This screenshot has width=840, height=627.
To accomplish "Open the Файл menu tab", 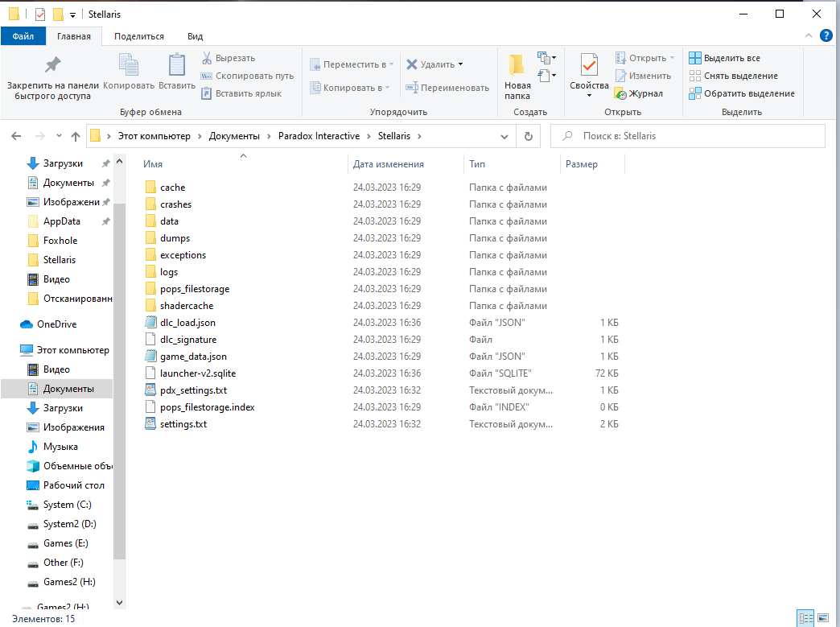I will tap(23, 36).
